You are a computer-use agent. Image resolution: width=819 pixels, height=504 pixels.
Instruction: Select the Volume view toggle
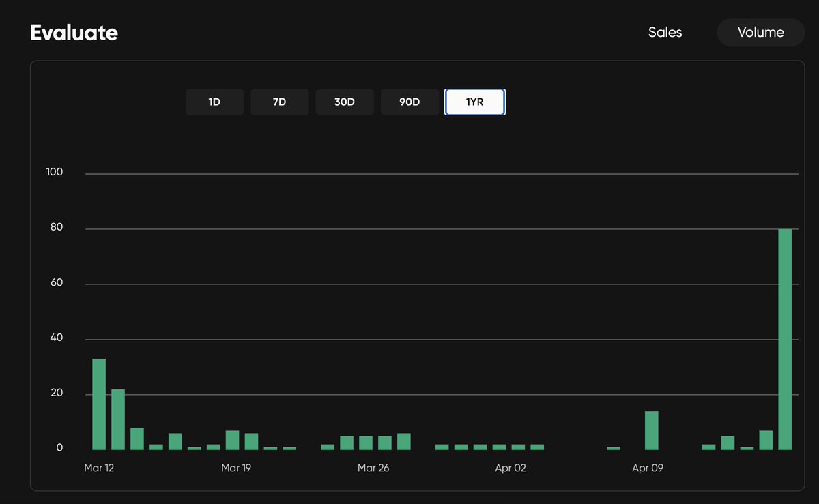point(760,32)
